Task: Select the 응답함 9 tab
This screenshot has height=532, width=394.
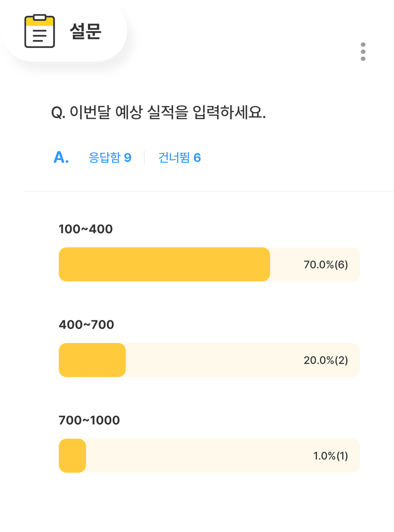Action: point(110,157)
